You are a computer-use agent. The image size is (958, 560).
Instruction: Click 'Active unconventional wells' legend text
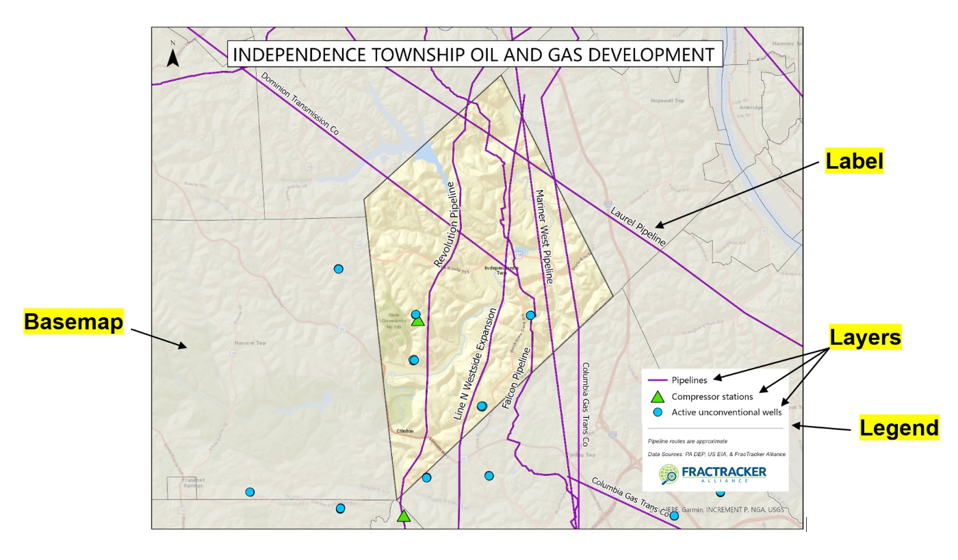coord(726,412)
